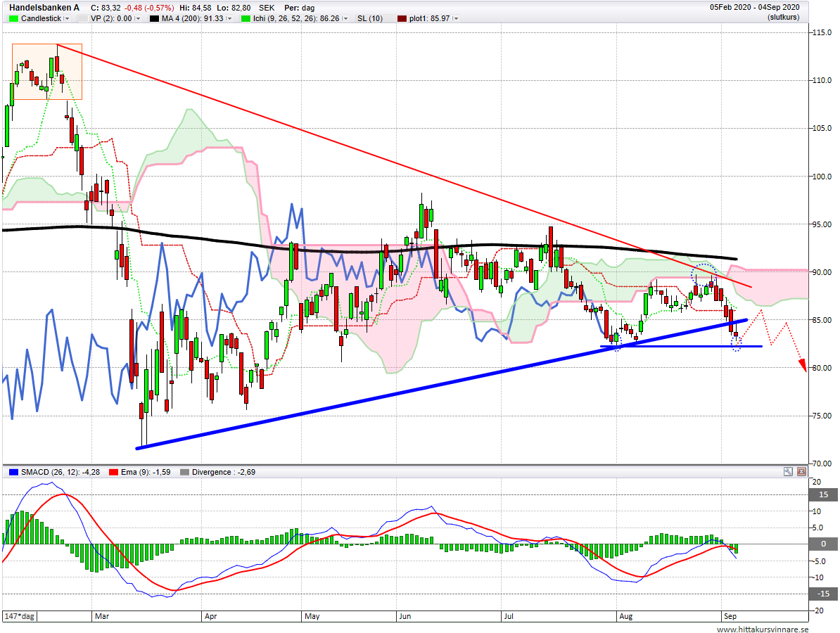The height and width of the screenshot is (633, 840).
Task: Select the Candlestick legend label
Action: 42,18
